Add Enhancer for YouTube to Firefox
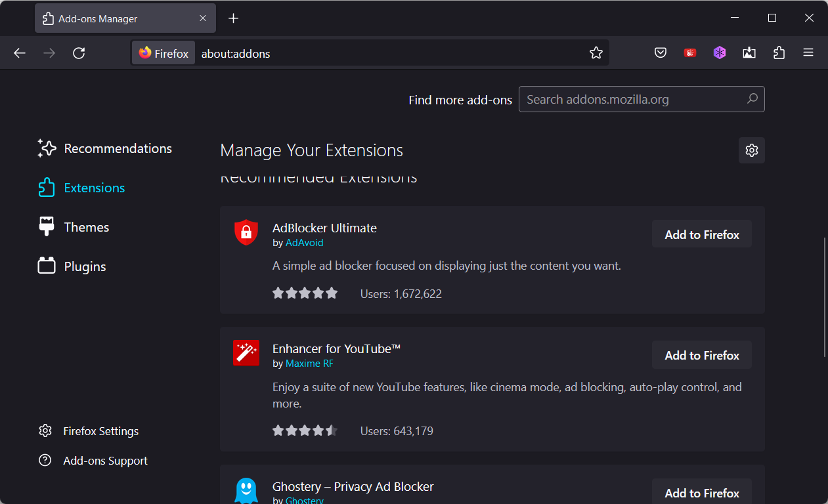This screenshot has width=828, height=504. coord(702,355)
